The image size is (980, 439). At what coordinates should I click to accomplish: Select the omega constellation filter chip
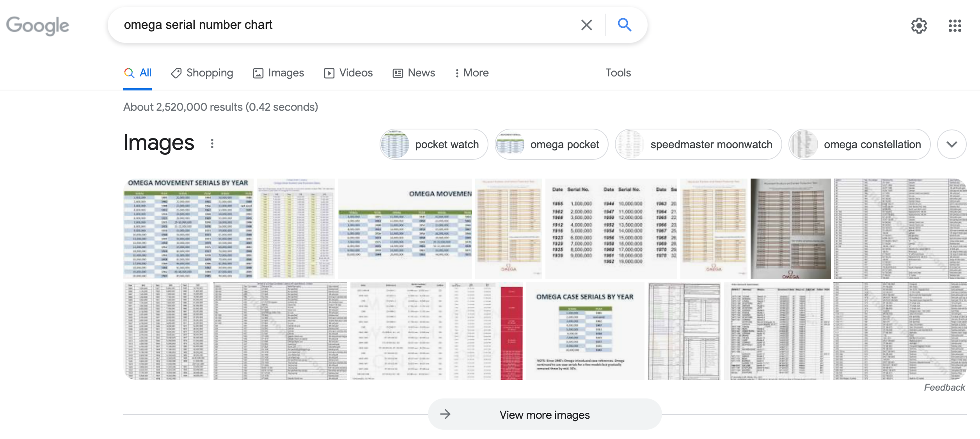point(859,144)
